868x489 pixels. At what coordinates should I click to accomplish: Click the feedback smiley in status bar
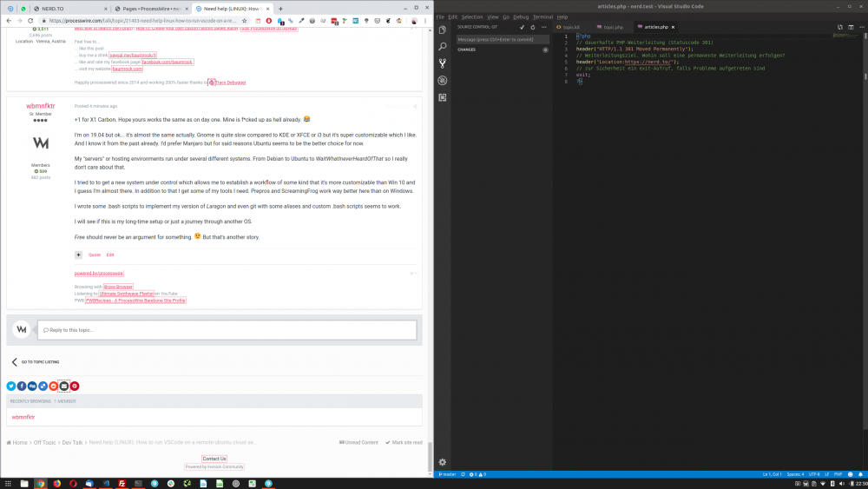click(x=851, y=474)
